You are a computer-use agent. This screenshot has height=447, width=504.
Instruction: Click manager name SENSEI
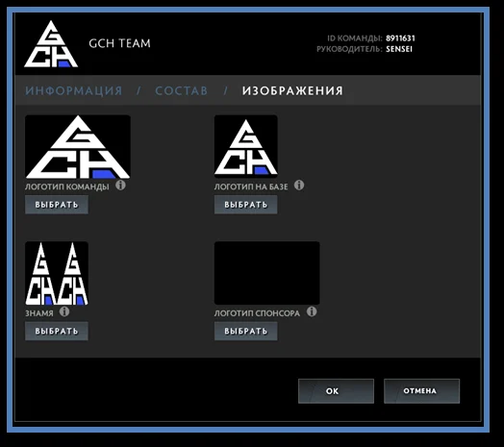[399, 49]
